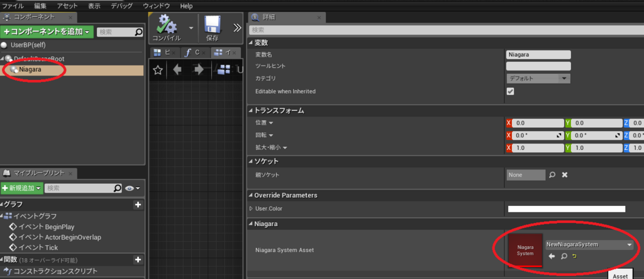Click the favorite star icon in graph toolbar
This screenshot has width=644, height=279.
coord(158,70)
